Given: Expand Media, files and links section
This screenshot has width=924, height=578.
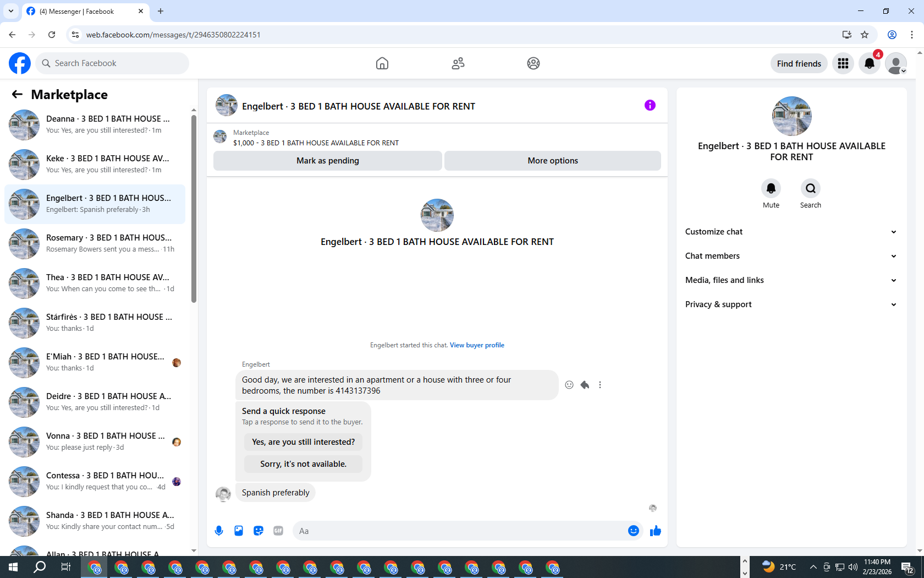Looking at the screenshot, I should pyautogui.click(x=791, y=280).
